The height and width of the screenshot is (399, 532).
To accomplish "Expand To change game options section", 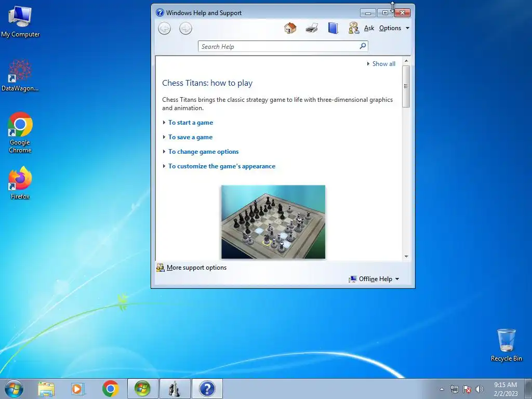I will 203,152.
